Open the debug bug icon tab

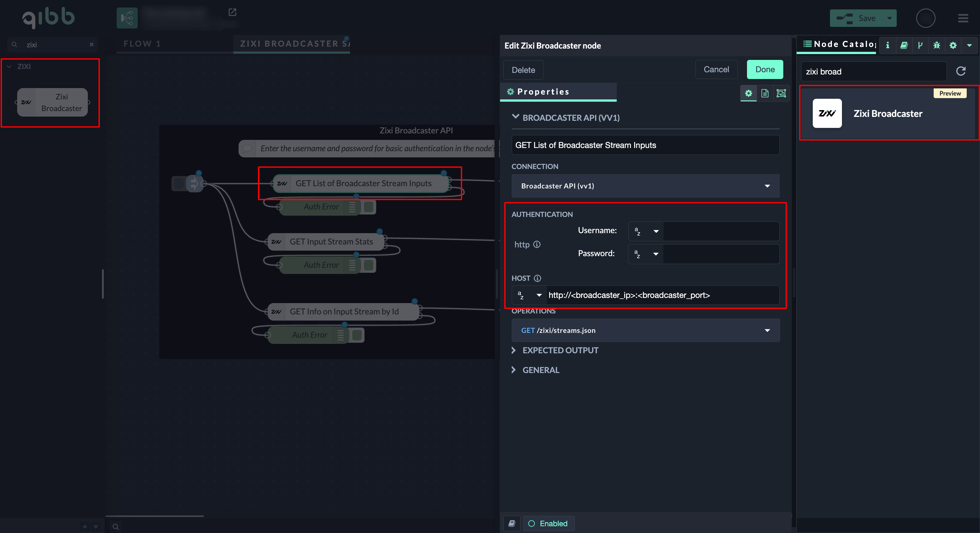(x=937, y=45)
